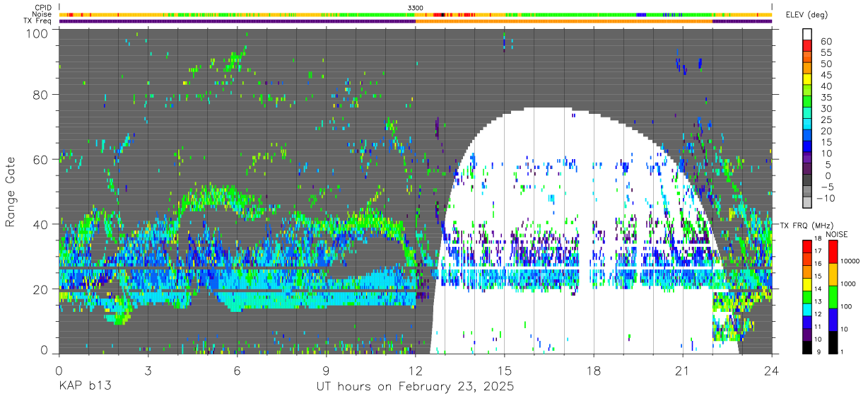Click the purple TX Freq strip before 12 UT
Screen dimensions: 868x401
coord(237,21)
